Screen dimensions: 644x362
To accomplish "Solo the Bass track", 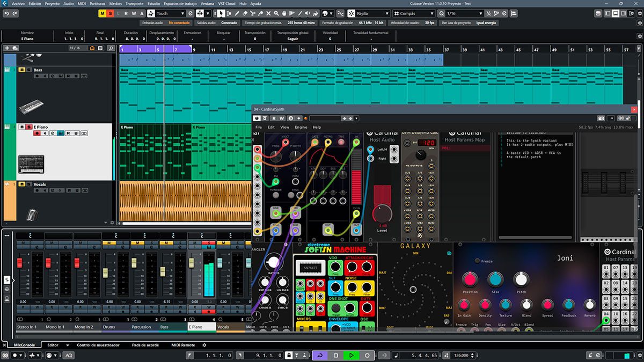I will click(28, 70).
